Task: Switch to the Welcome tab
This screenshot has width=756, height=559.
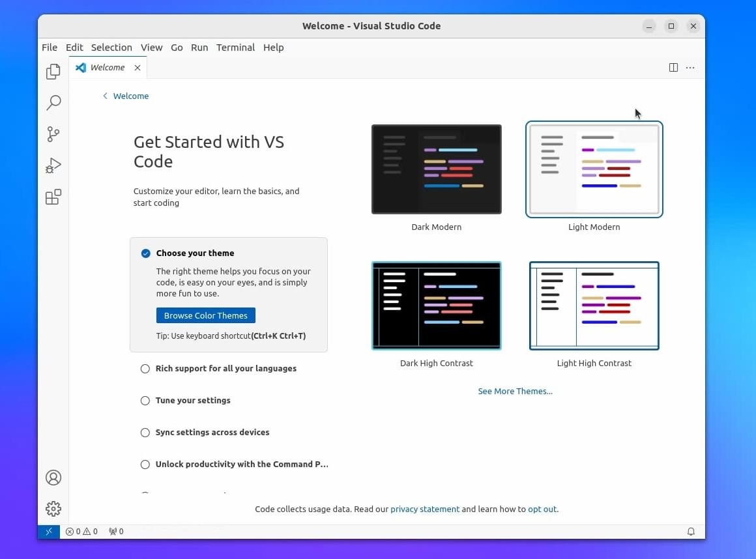Action: tap(108, 68)
